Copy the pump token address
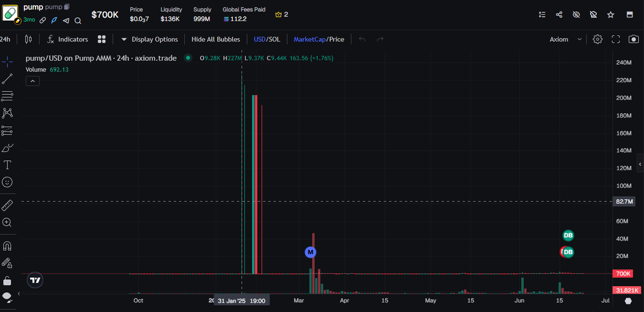The image size is (644, 312). 67,8
